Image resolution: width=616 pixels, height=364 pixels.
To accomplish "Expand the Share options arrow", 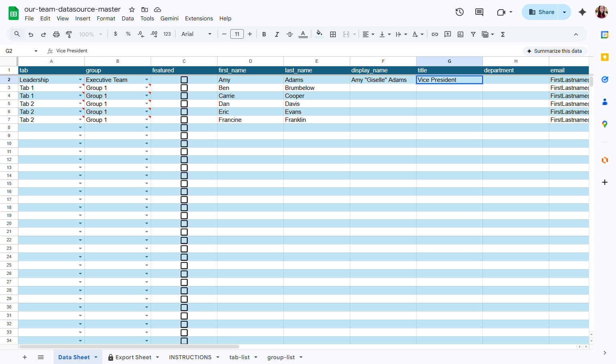I will 564,12.
